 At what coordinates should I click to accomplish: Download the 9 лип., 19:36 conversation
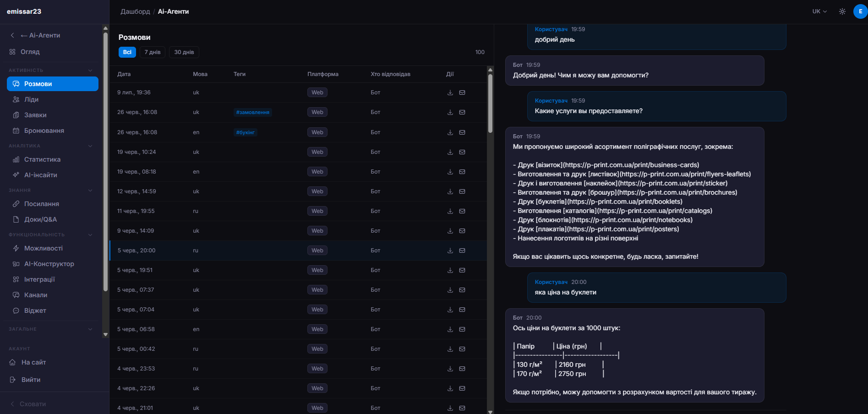tap(450, 93)
